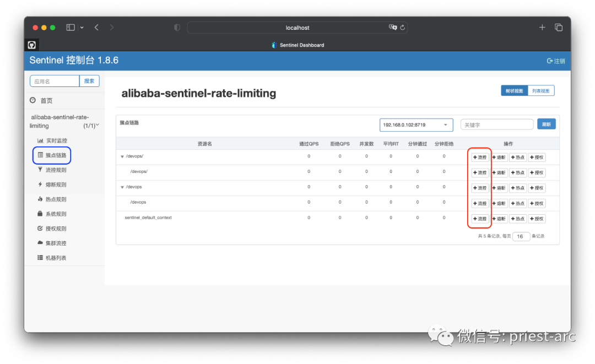Add 流控 rule for parent /devops/ row
Image resolution: width=595 pixels, height=364 pixels.
480,157
